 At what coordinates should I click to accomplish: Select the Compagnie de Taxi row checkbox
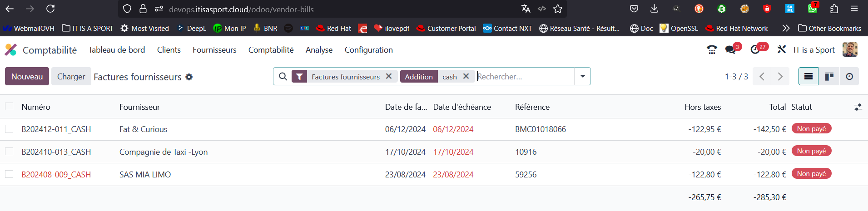[x=9, y=152]
